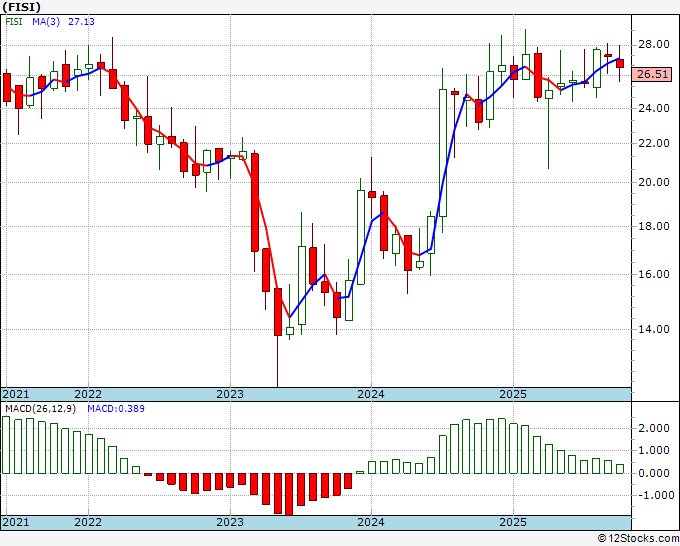Viewport: 680px width, 546px height.
Task: Click the 27.13 moving average value
Action: point(81,22)
